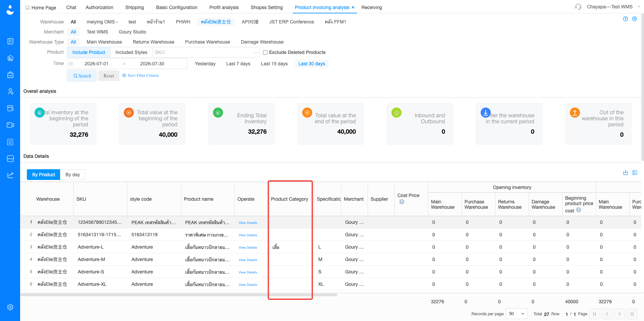Select the Last 15 days range
Screen dimensions: 644x321
[x=274, y=64]
